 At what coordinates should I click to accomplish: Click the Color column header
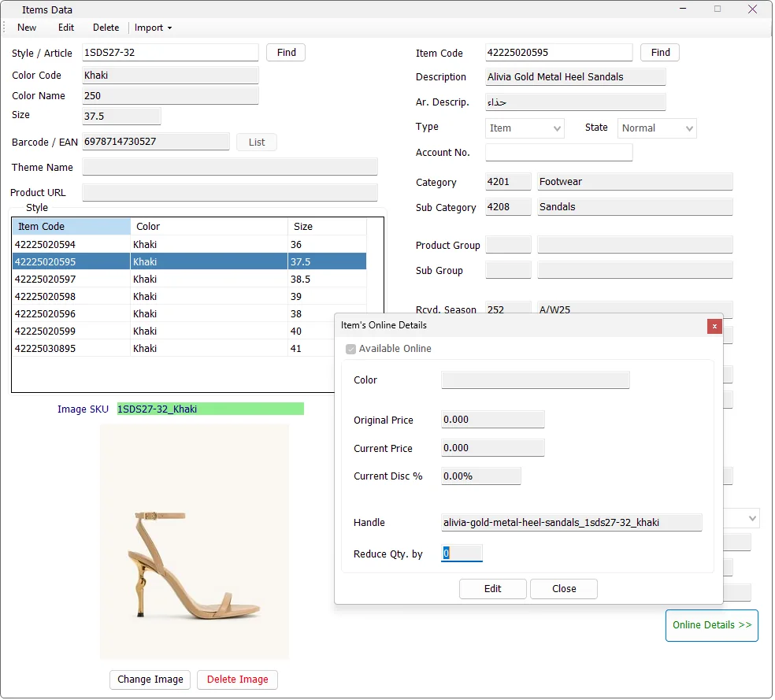coord(209,227)
